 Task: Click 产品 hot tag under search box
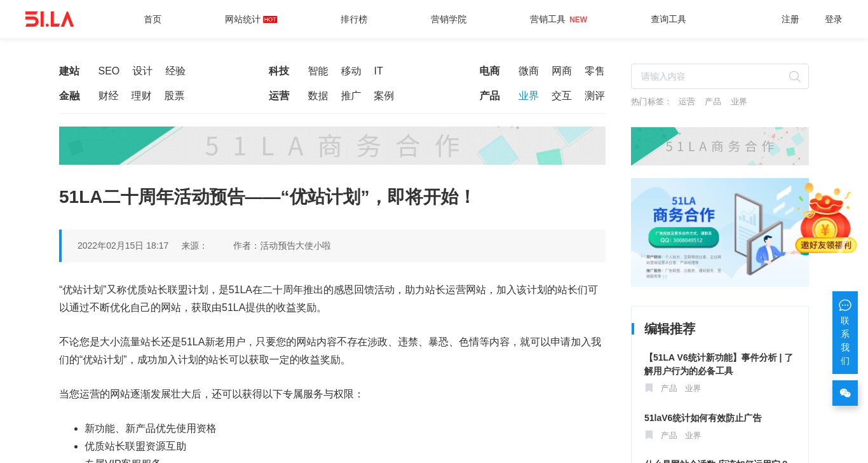click(712, 102)
